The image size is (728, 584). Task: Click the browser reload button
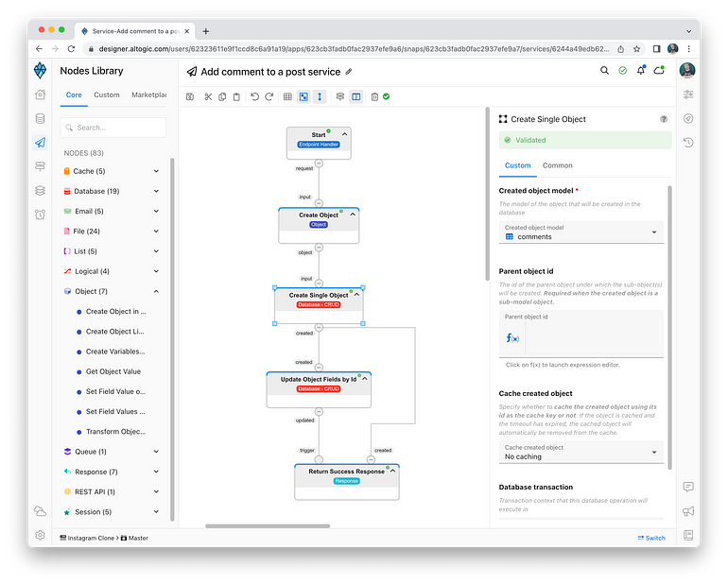pyautogui.click(x=71, y=49)
